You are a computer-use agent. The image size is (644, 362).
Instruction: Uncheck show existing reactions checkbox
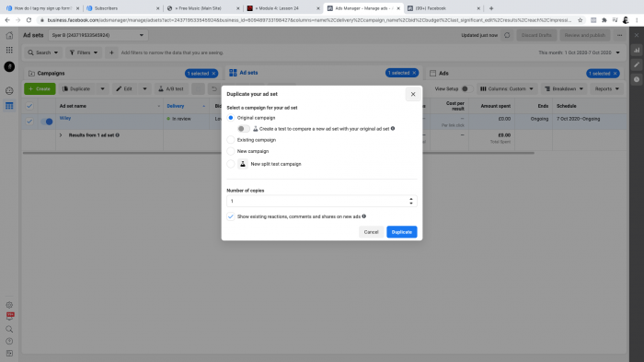tap(231, 216)
